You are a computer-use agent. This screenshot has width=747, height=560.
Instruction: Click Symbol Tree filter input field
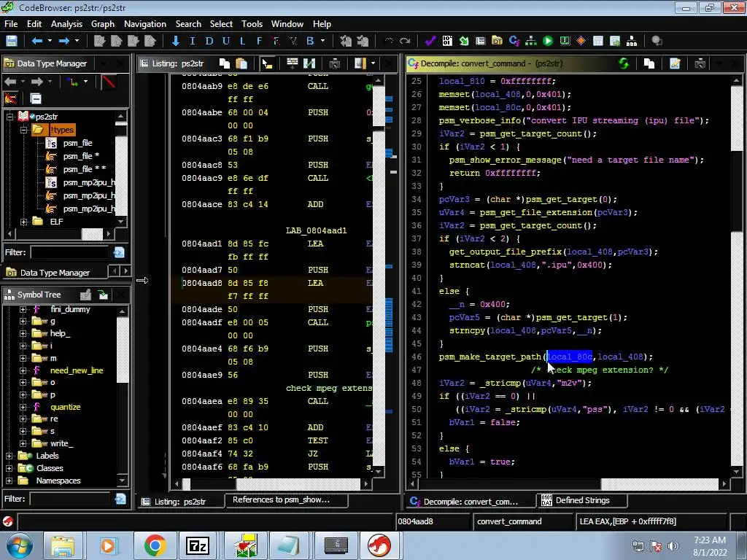coord(70,499)
